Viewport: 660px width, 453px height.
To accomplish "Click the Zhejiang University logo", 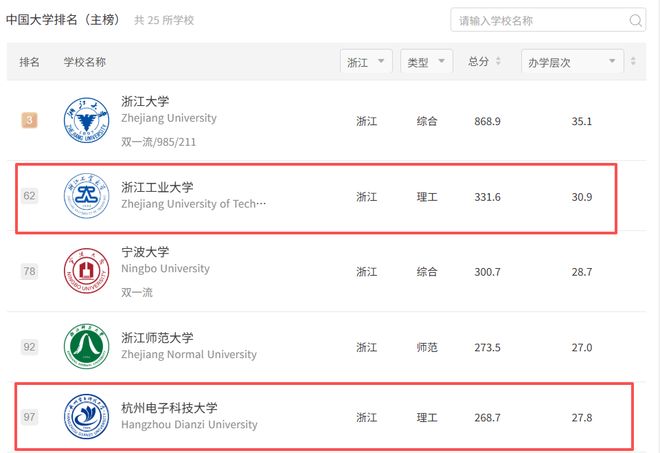I will click(86, 120).
